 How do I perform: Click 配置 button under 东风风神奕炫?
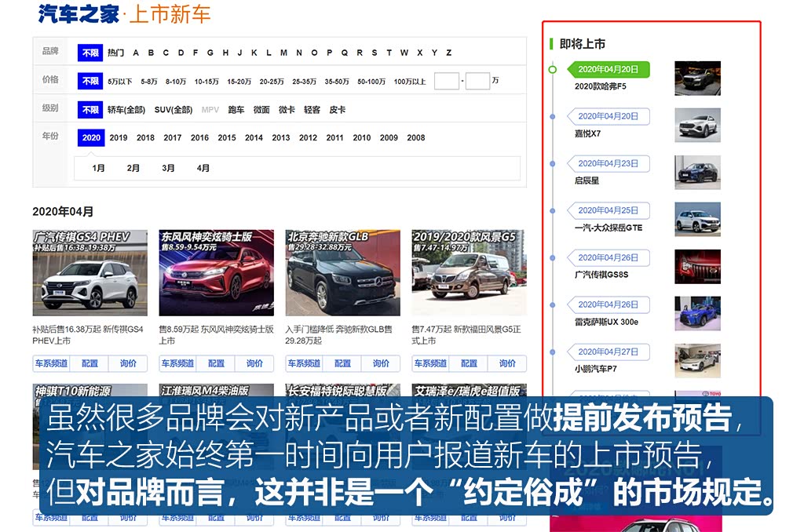[x=216, y=363]
